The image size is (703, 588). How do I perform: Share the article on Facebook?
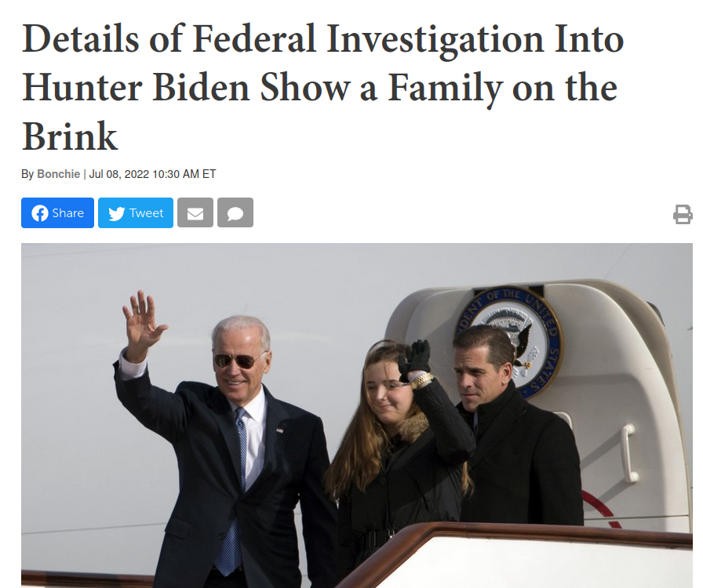[x=58, y=213]
